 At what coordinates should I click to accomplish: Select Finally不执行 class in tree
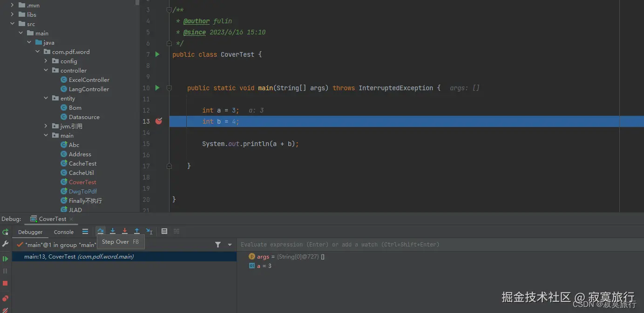(x=85, y=201)
